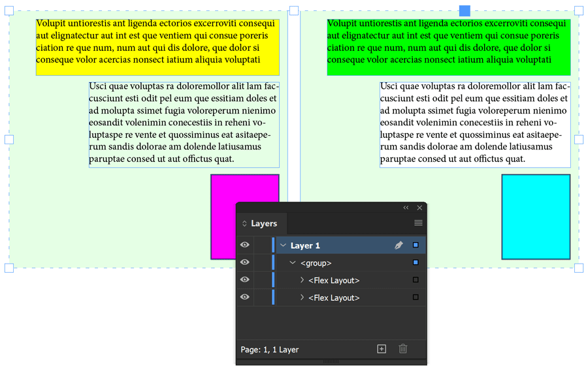Click the selection indicator on group row

[x=416, y=263]
